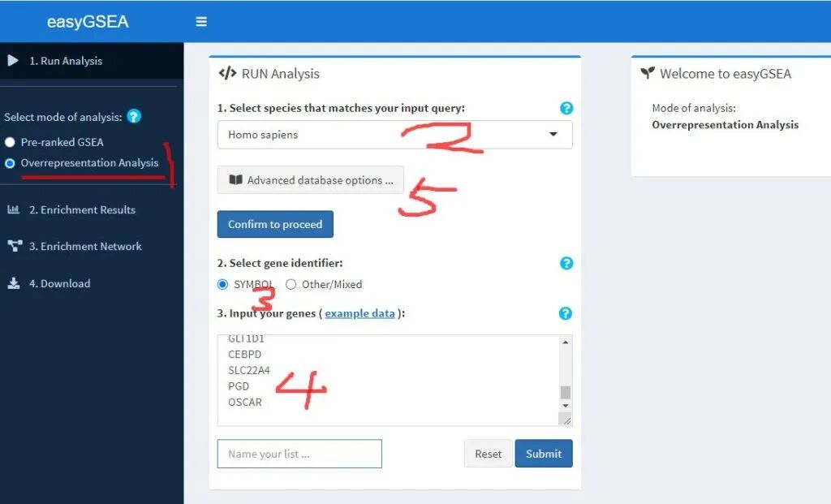
Task: Click the Enrichment Results bar chart icon
Action: click(x=13, y=209)
